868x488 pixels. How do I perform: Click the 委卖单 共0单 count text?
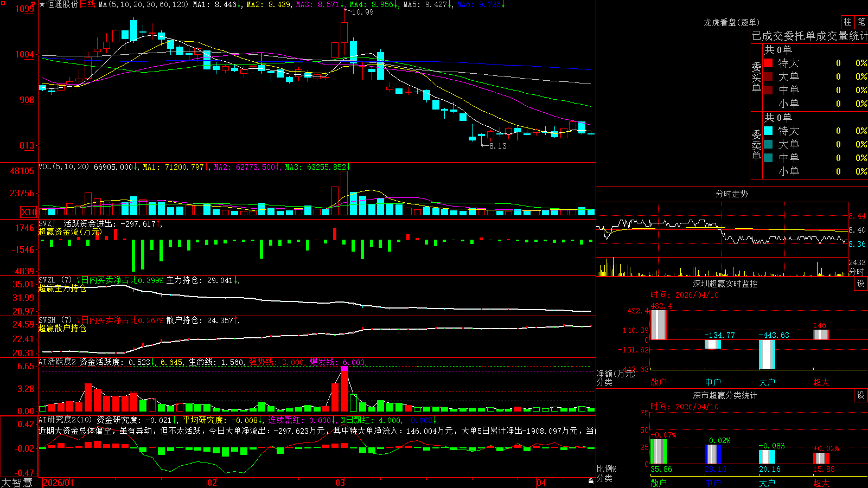tap(778, 118)
